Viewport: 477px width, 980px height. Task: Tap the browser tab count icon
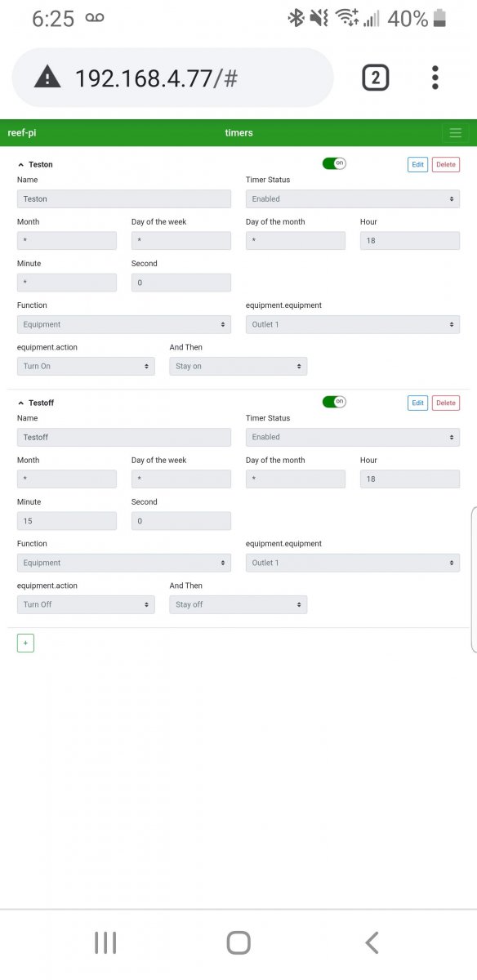point(375,78)
